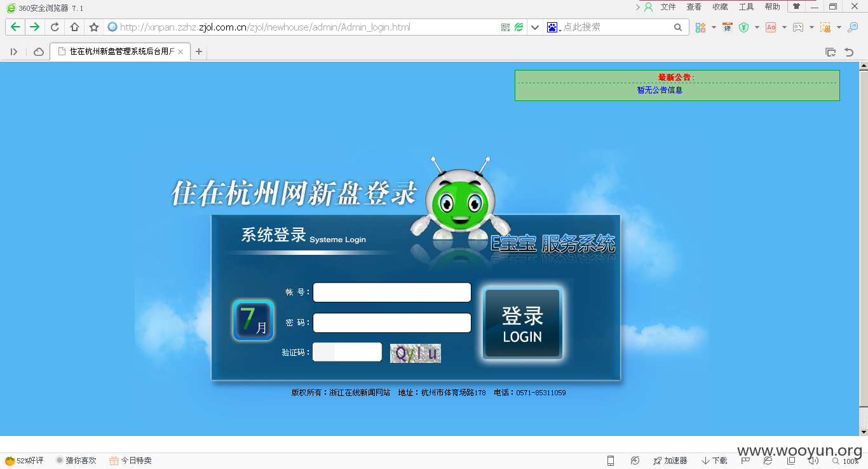Click the green Forward arrow

35,27
